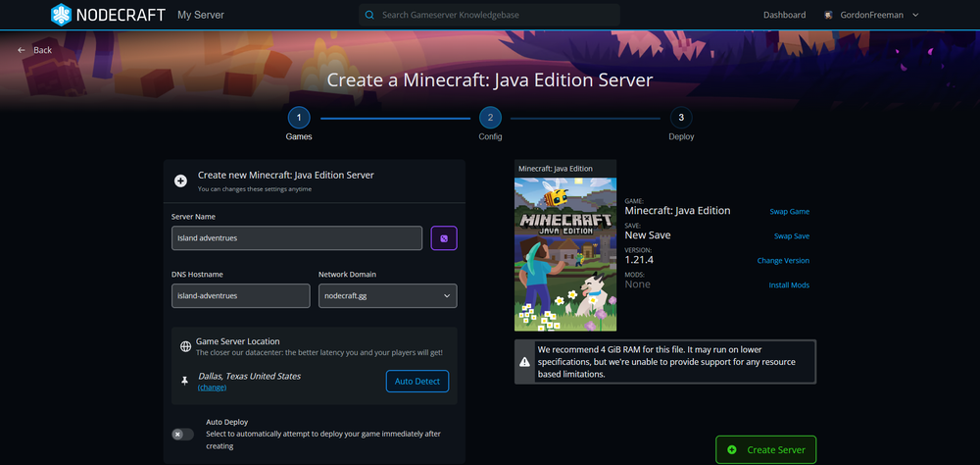
Task: Click the back arrow icon
Action: [x=22, y=50]
